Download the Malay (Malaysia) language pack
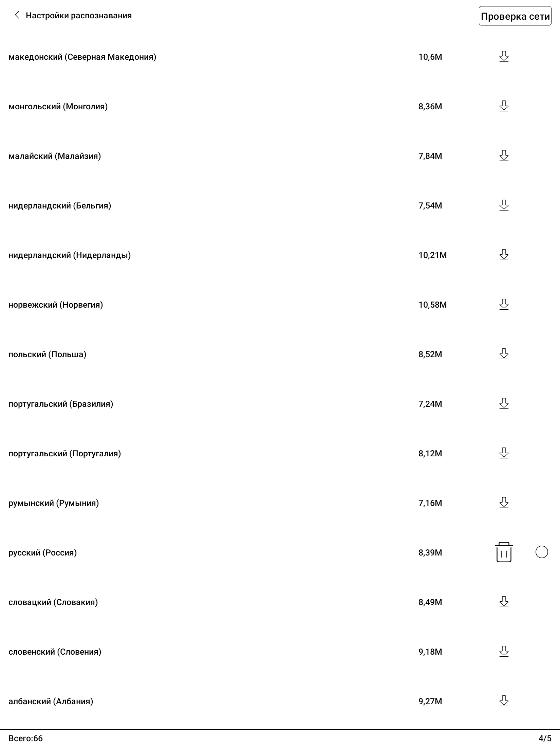Screen dimensions: 560x747 tap(504, 156)
